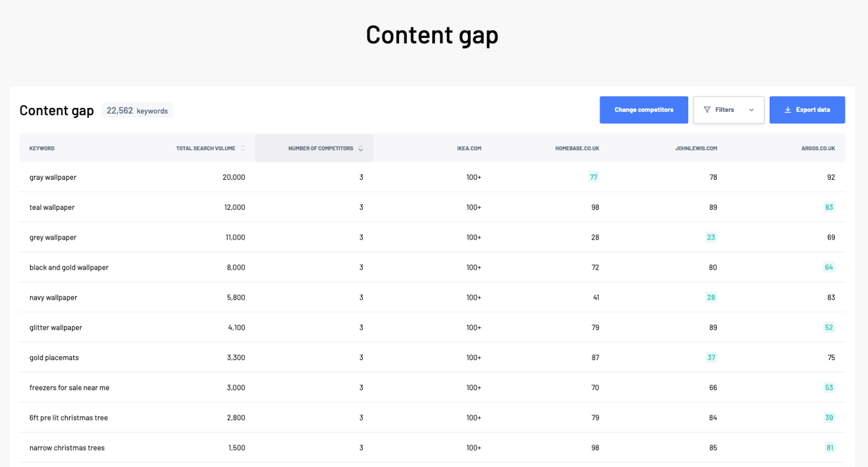The height and width of the screenshot is (467, 868).
Task: Click the Change competitors button
Action: [644, 110]
